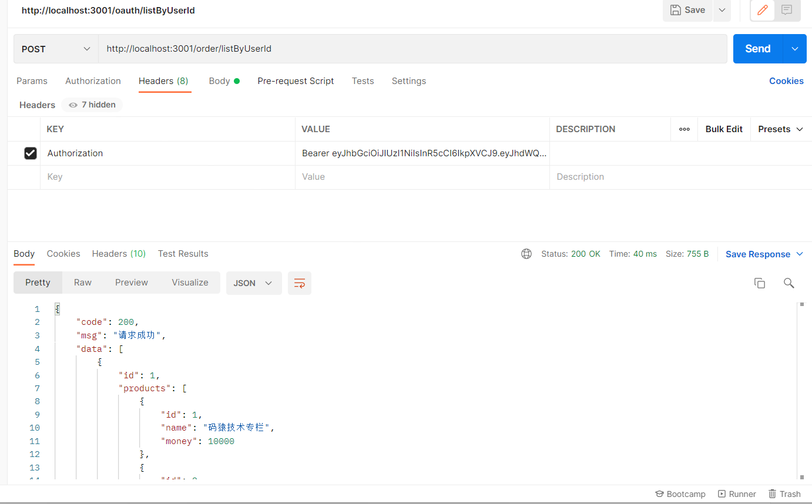This screenshot has width=812, height=504.
Task: Click the pencil edit icon
Action: pos(763,10)
